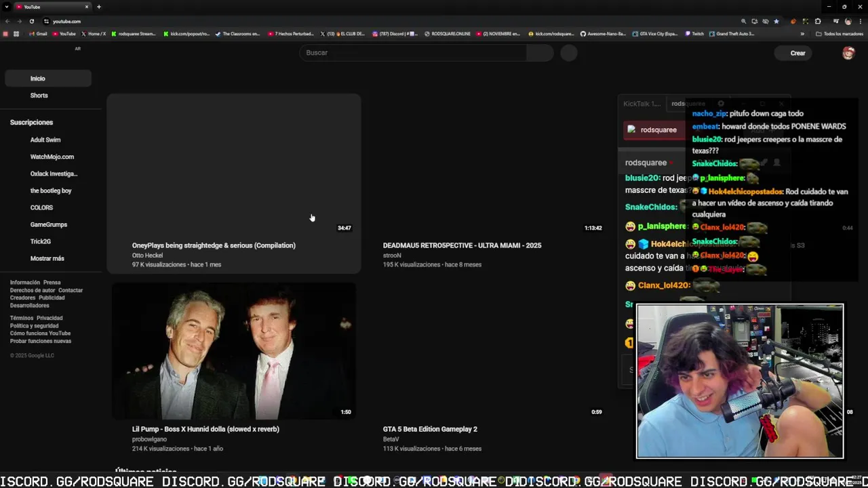Open the Home / X bookmark
Viewport: 868px width, 488px height.
click(x=94, y=34)
